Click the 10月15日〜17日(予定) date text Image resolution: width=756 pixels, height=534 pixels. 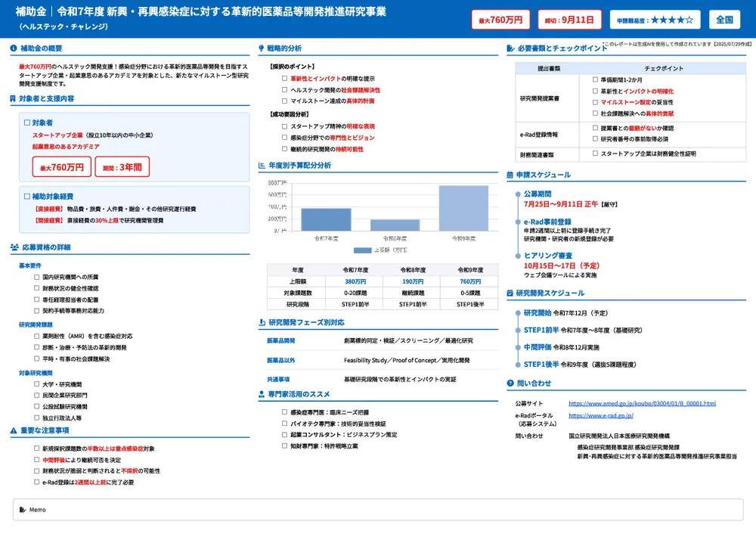point(561,265)
